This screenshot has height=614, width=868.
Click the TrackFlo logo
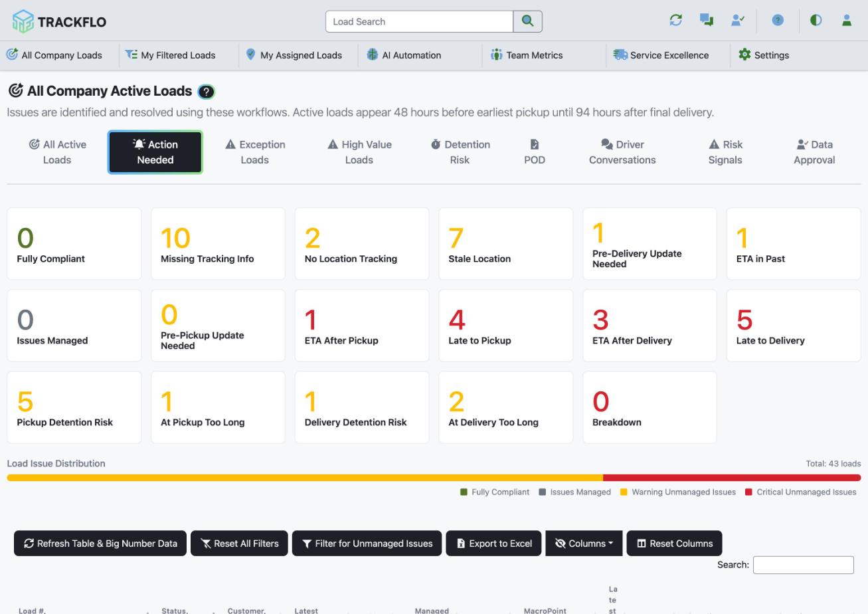59,21
